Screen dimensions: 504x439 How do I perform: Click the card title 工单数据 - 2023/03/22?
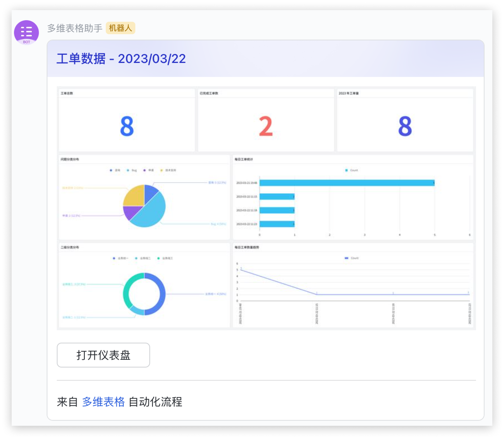click(121, 58)
